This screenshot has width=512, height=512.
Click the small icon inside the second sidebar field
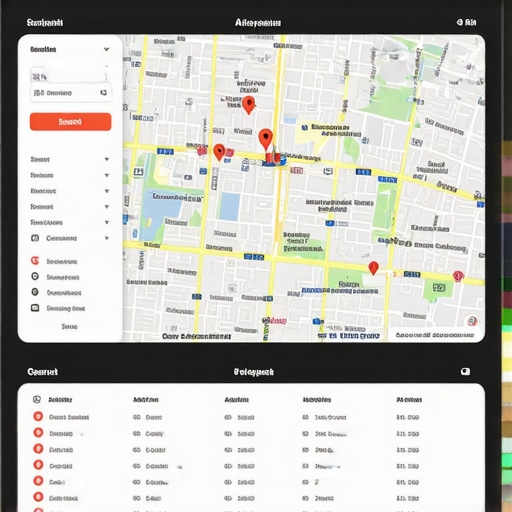[104, 93]
